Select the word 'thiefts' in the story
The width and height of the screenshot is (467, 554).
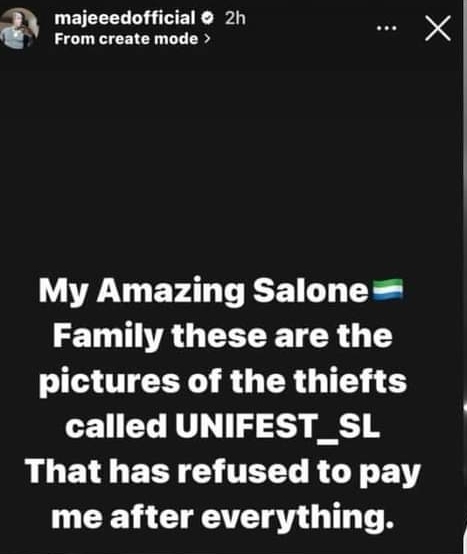click(x=350, y=381)
